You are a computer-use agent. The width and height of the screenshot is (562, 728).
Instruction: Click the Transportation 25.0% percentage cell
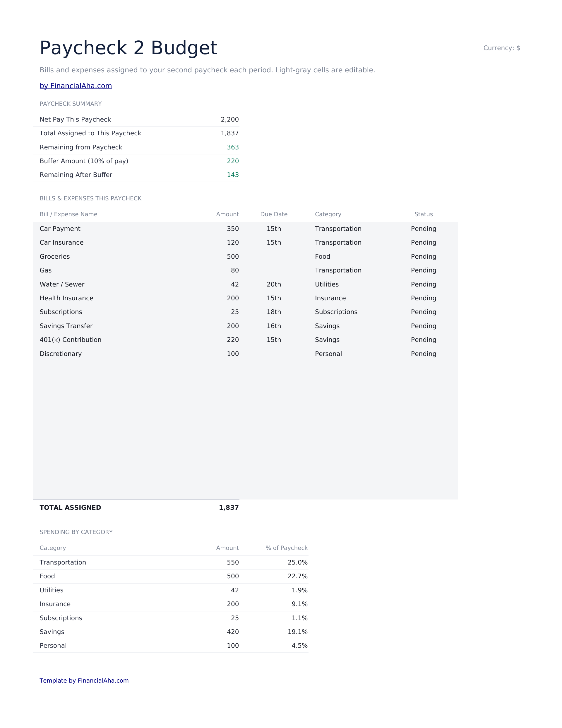coord(297,562)
